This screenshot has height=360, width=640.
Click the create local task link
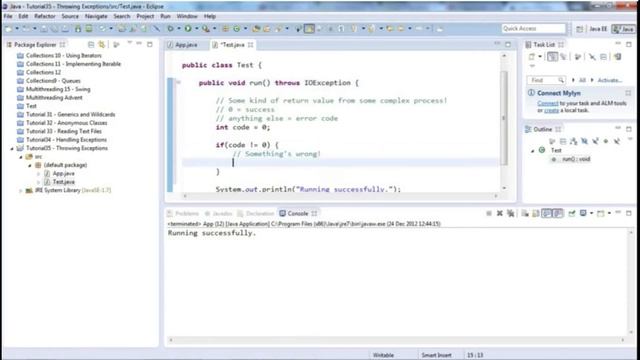tap(551, 110)
